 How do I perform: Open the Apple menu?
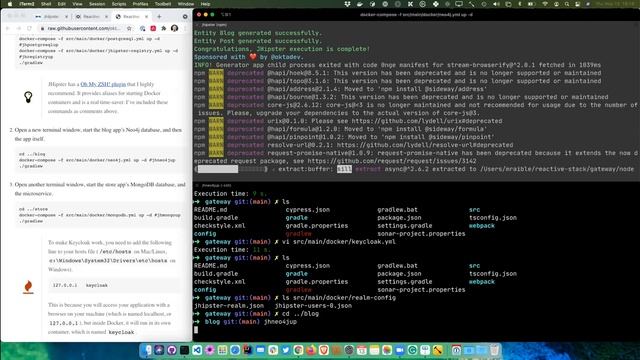[x=10, y=4]
